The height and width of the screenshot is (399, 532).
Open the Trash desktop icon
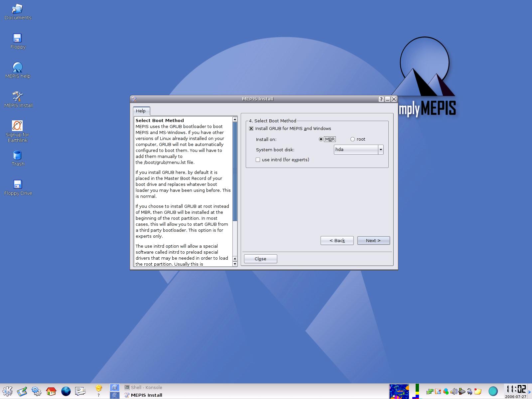(x=18, y=159)
